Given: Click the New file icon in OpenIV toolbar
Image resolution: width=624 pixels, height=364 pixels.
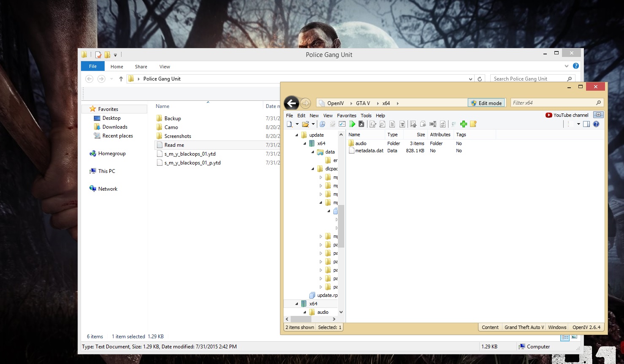Looking at the screenshot, I should pos(289,124).
